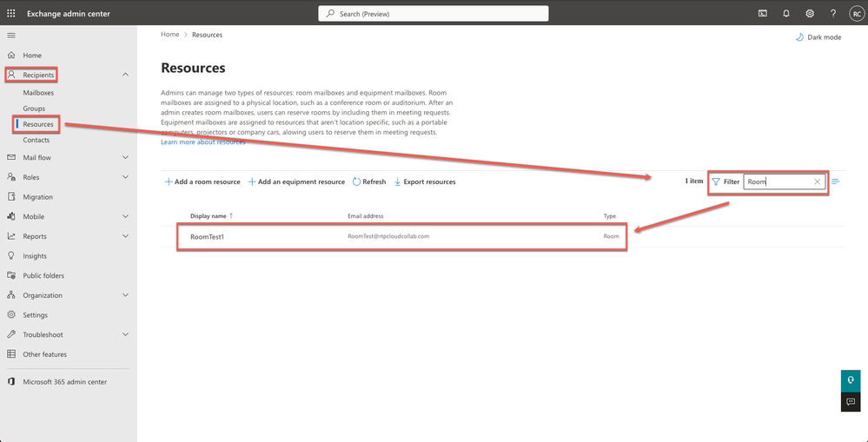Open the app launcher waffle icon
Screen dimensions: 868x442
(x=11, y=13)
